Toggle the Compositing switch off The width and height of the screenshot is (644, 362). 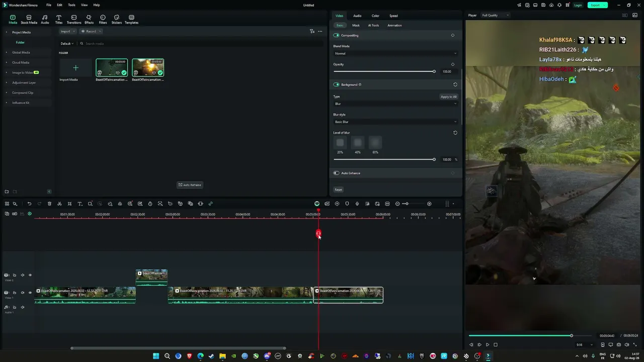tap(336, 35)
